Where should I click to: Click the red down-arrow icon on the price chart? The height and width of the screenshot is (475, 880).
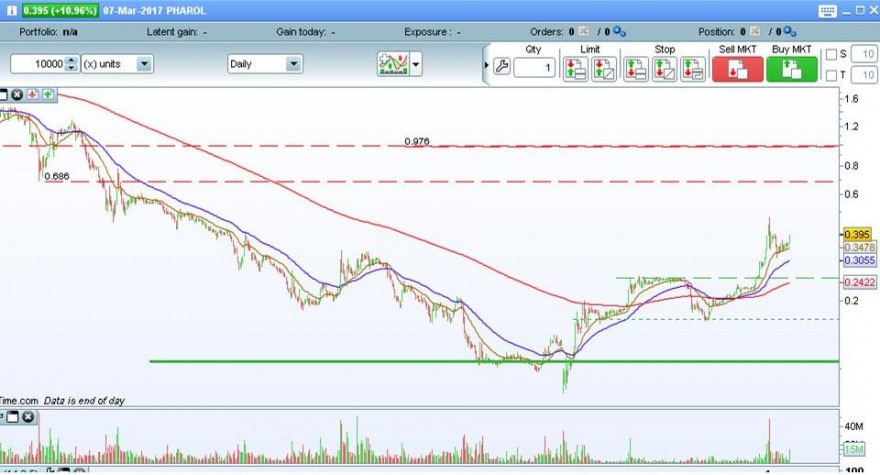click(x=33, y=94)
